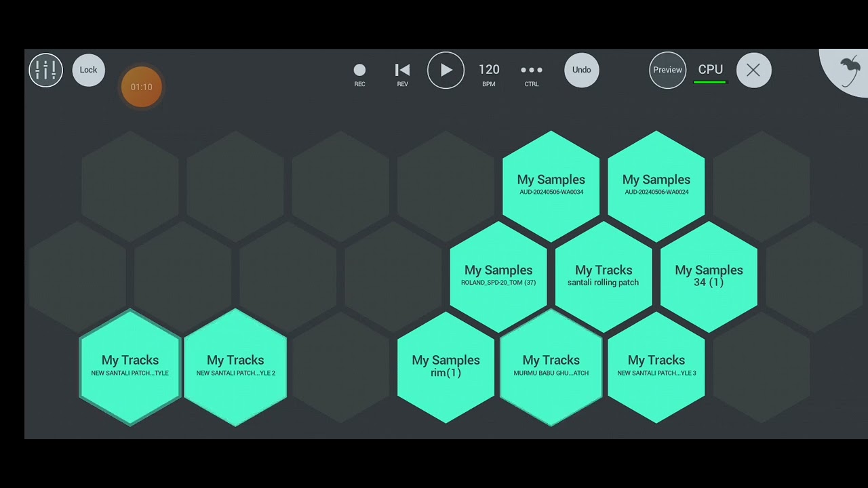The image size is (868, 488).
Task: Start recording with REC button
Action: click(359, 75)
